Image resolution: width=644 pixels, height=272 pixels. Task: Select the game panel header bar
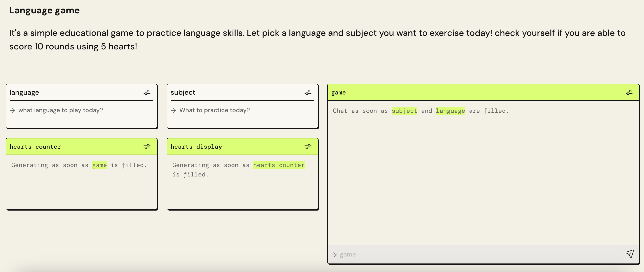[x=475, y=92]
